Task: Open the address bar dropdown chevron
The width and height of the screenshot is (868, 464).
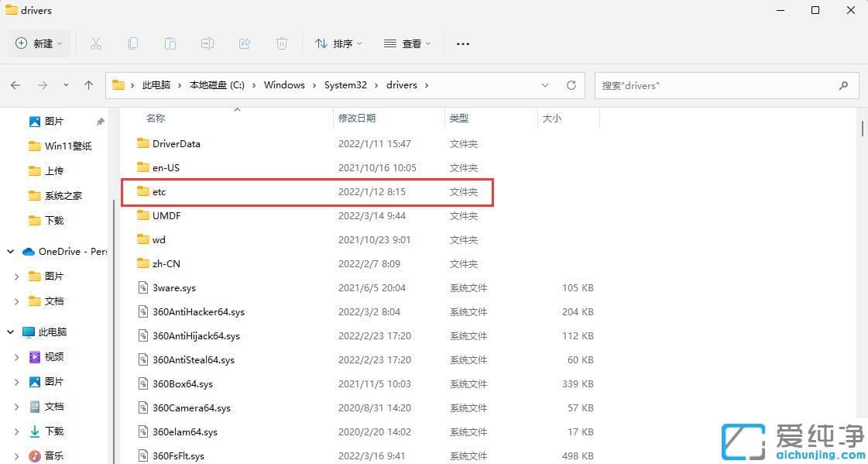Action: [545, 85]
